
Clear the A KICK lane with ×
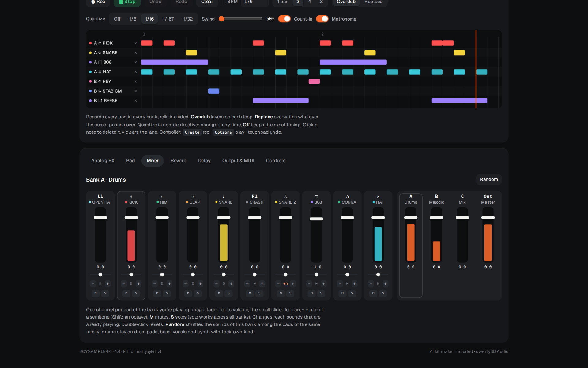(136, 43)
